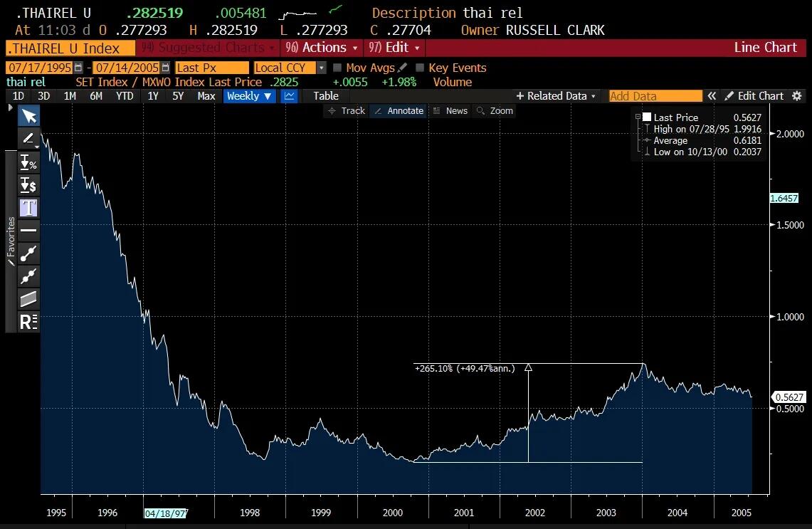Select the horizontal line drawing tool
This screenshot has height=529, width=812.
point(28,230)
